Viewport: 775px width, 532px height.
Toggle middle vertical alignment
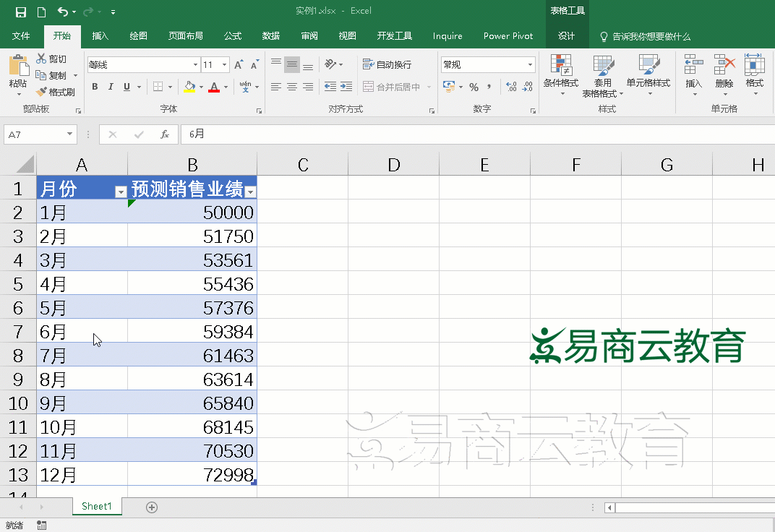point(292,64)
